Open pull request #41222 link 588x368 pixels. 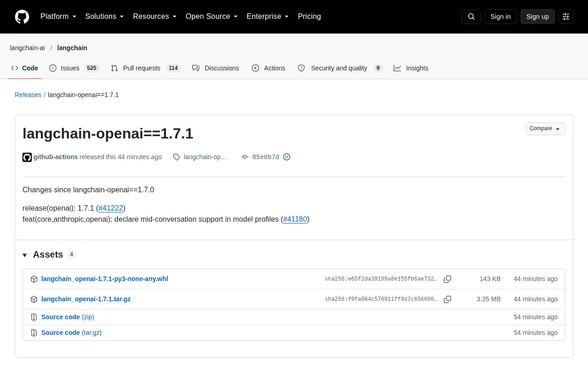tap(111, 208)
